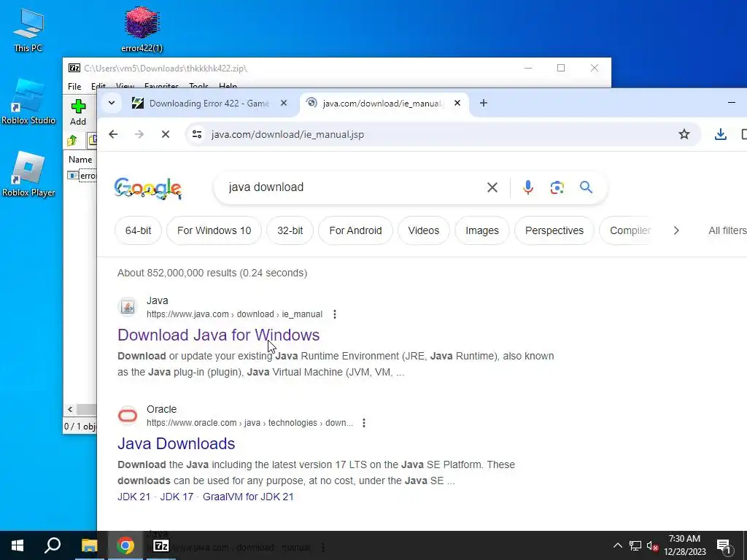This screenshot has width=747, height=560.
Task: Minimize the Chrome window
Action: click(x=732, y=103)
